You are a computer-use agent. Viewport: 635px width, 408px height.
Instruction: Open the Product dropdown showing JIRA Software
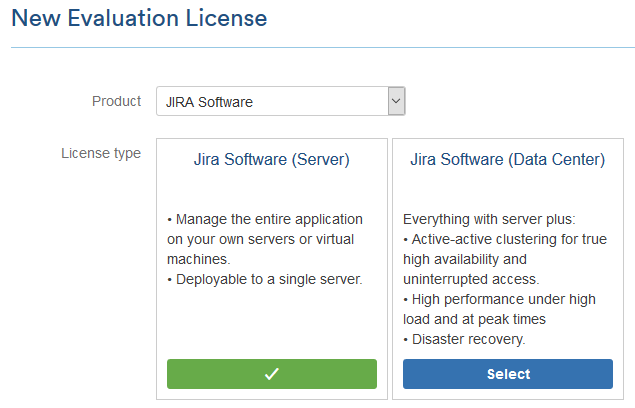[281, 101]
